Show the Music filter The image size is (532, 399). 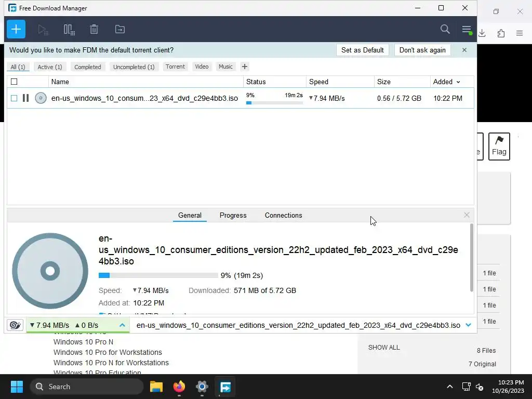[225, 66]
